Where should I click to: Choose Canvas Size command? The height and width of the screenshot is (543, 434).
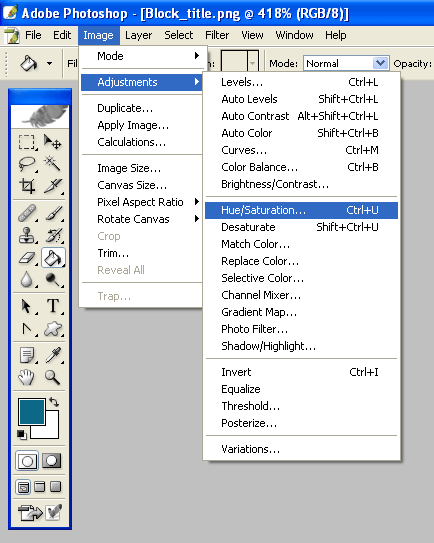tap(141, 185)
